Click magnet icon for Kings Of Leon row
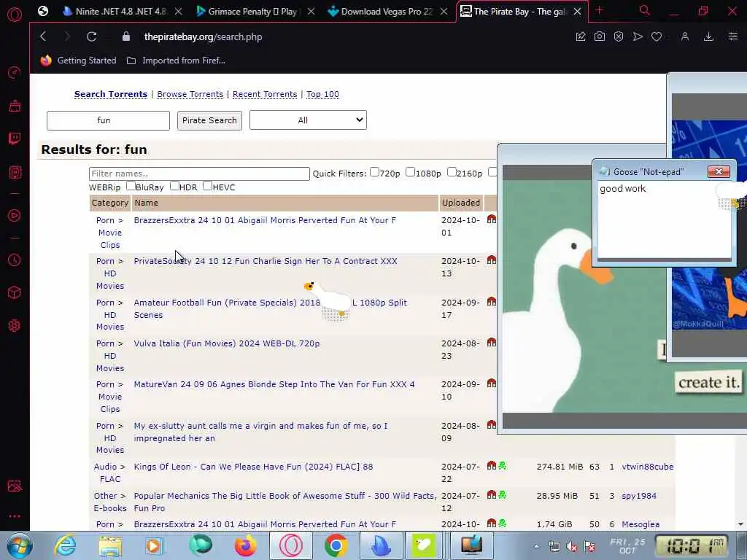The height and width of the screenshot is (560, 747). pos(491,466)
